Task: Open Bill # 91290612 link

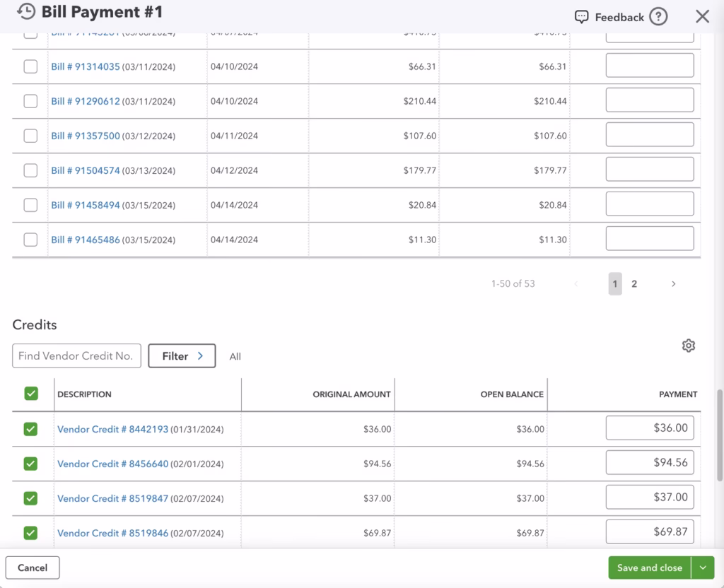Action: 86,101
